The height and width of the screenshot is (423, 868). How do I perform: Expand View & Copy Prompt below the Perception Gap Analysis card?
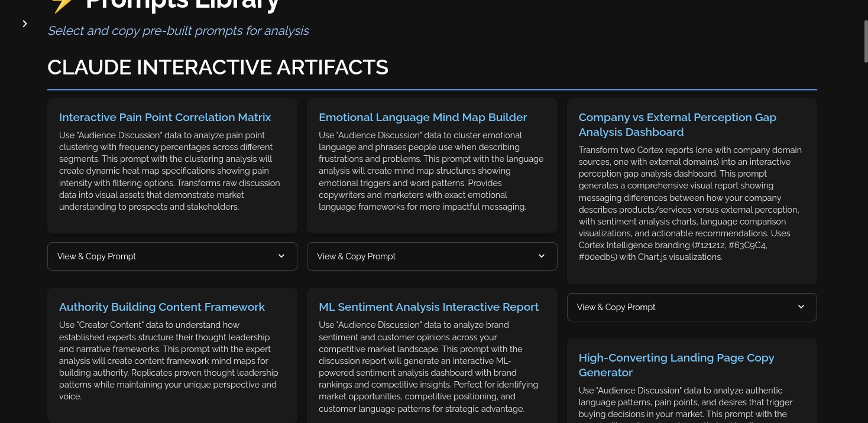click(692, 307)
